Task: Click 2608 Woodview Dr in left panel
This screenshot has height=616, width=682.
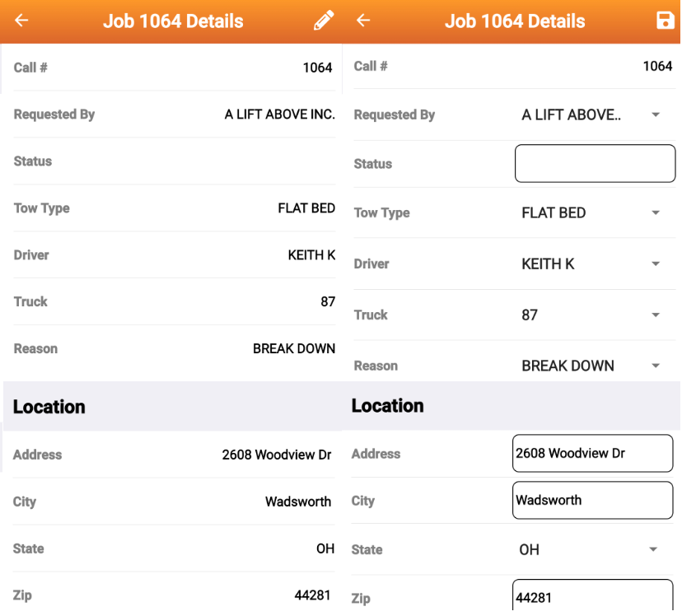Action: pyautogui.click(x=277, y=455)
